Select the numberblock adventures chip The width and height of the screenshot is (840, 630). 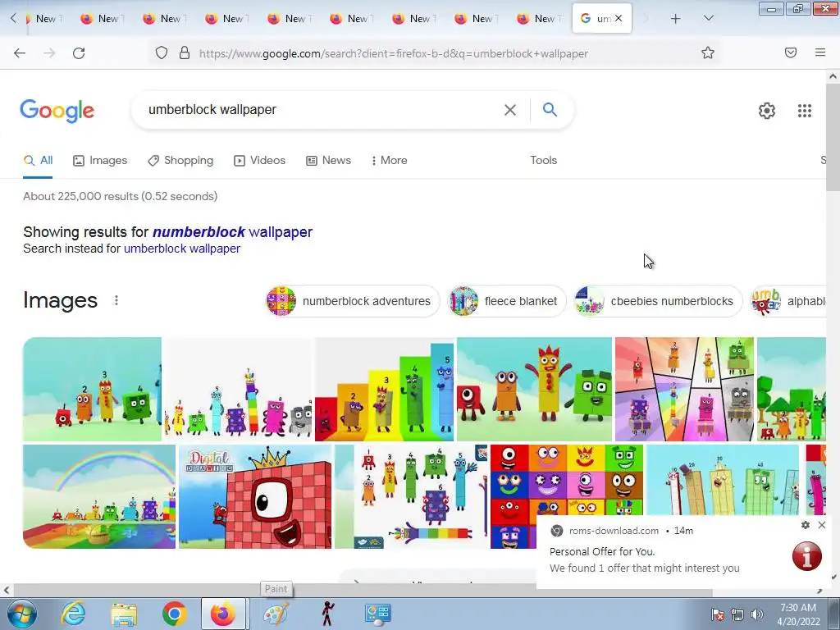coord(353,301)
